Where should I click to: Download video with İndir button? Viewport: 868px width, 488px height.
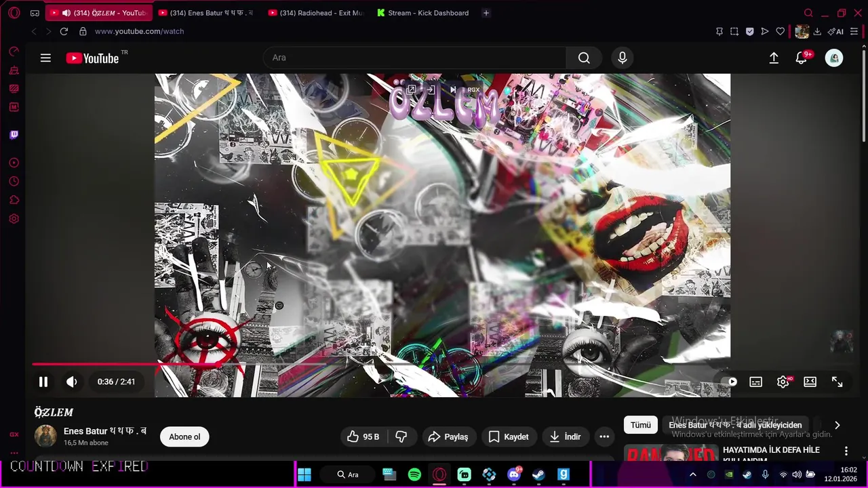click(x=566, y=437)
